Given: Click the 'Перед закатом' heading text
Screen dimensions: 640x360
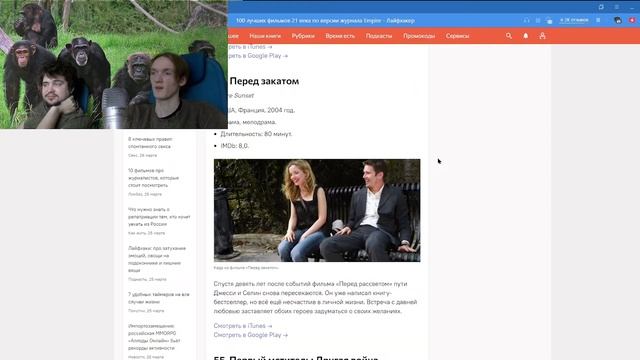Looking at the screenshot, I should [264, 81].
